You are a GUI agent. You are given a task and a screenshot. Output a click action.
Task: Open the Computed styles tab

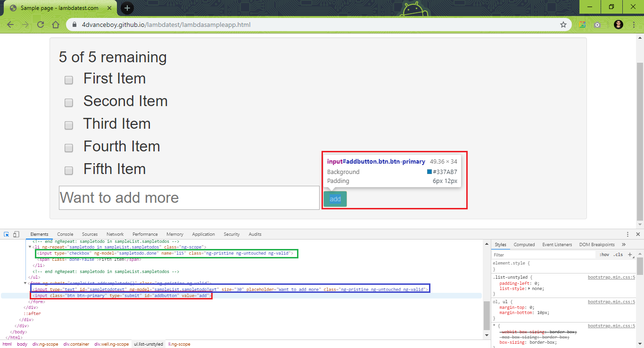click(524, 245)
